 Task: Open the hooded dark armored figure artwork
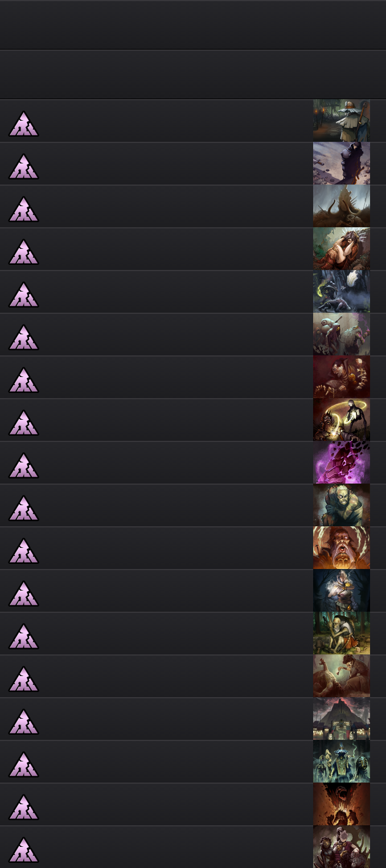pos(342,163)
